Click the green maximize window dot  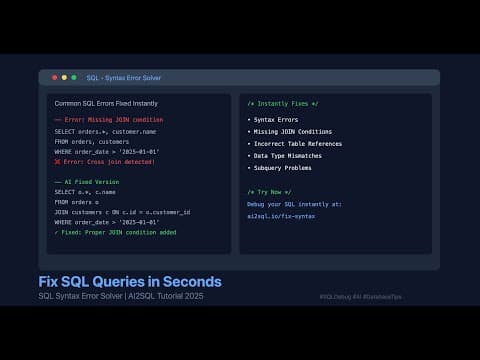click(74, 78)
